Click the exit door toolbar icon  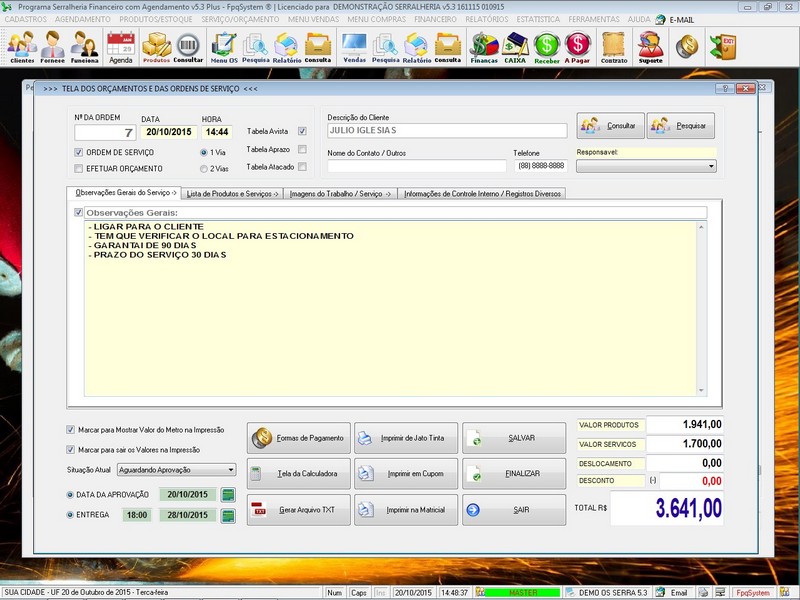[723, 46]
